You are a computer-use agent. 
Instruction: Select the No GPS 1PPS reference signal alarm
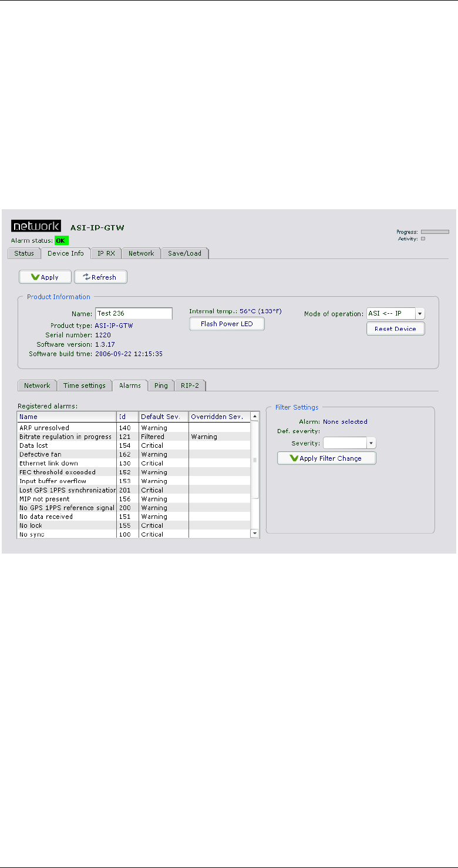click(134, 508)
